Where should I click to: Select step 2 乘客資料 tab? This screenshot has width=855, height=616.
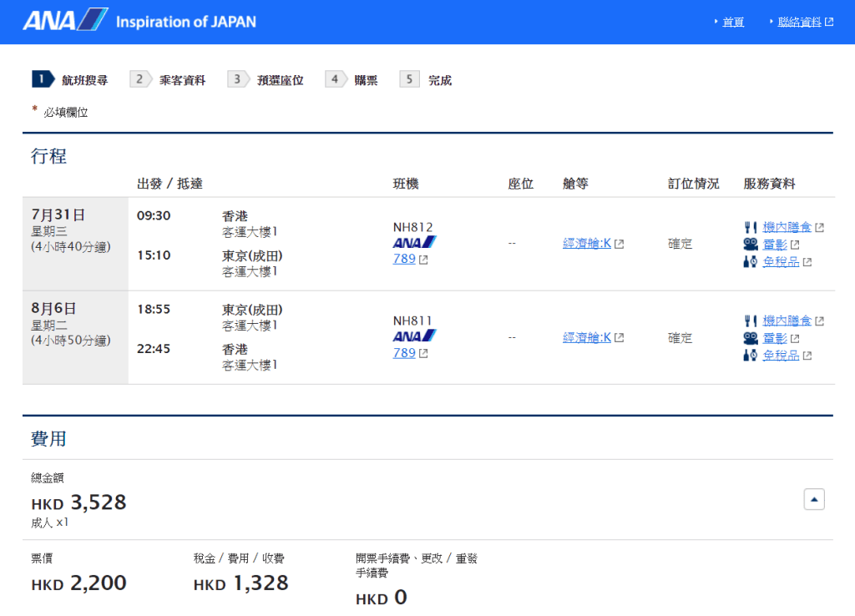click(170, 80)
